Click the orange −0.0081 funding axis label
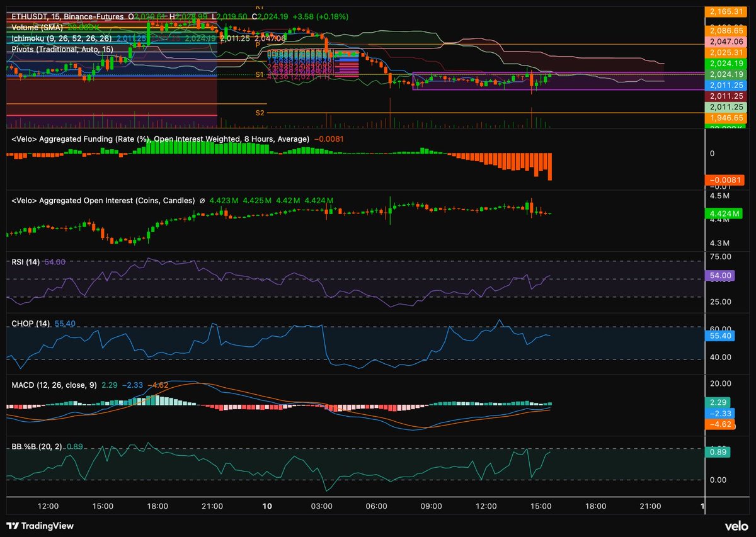Screen dimensions: 756x537 [x=723, y=179]
